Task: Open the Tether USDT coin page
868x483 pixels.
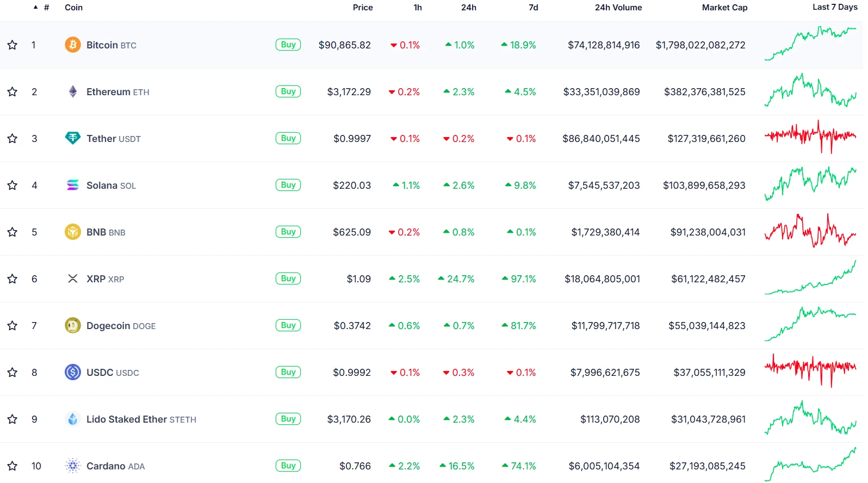Action: point(114,139)
